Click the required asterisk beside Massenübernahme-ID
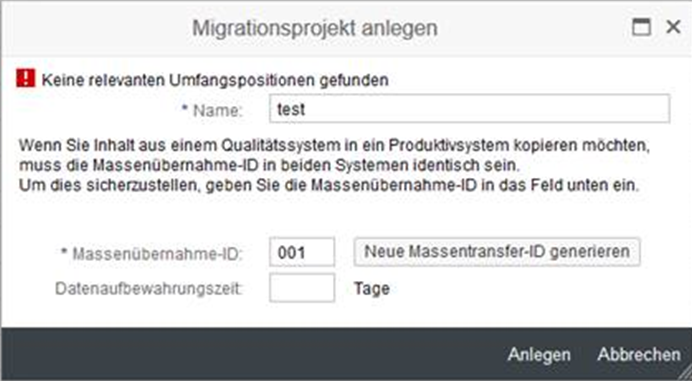 [x=64, y=252]
